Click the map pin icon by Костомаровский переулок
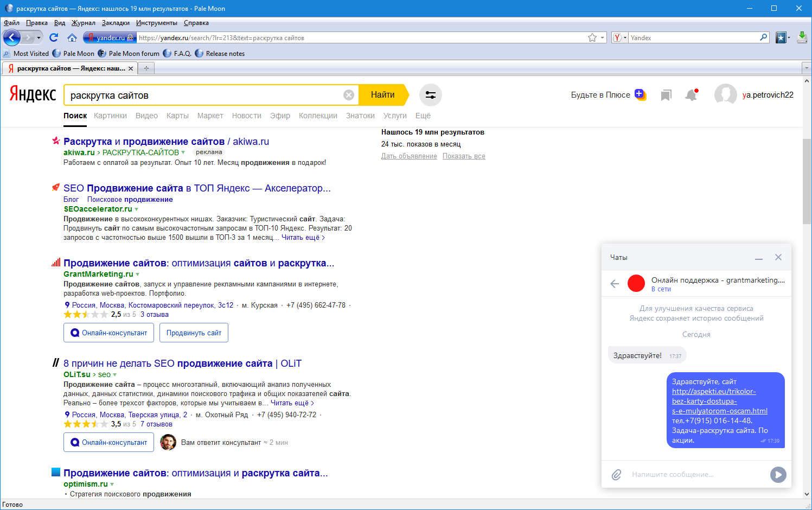Screen dimensions: 812x510 [x=67, y=305]
